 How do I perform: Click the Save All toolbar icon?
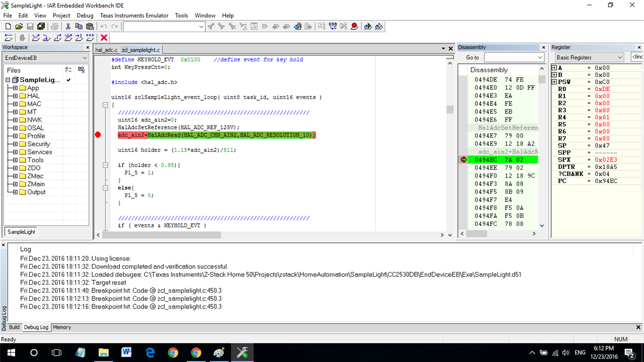coord(41,26)
